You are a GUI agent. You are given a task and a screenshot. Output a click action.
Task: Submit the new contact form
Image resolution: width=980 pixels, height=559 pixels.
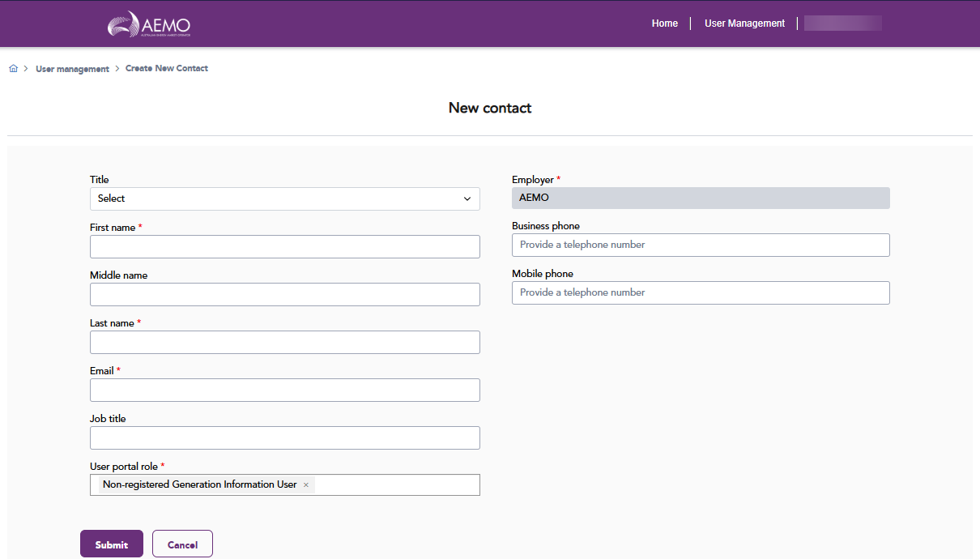pos(112,544)
